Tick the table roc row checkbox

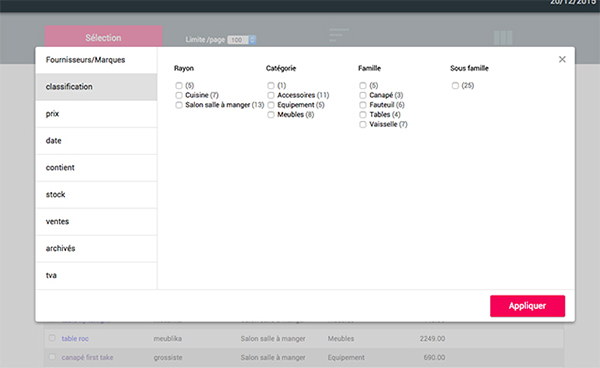[x=52, y=338]
